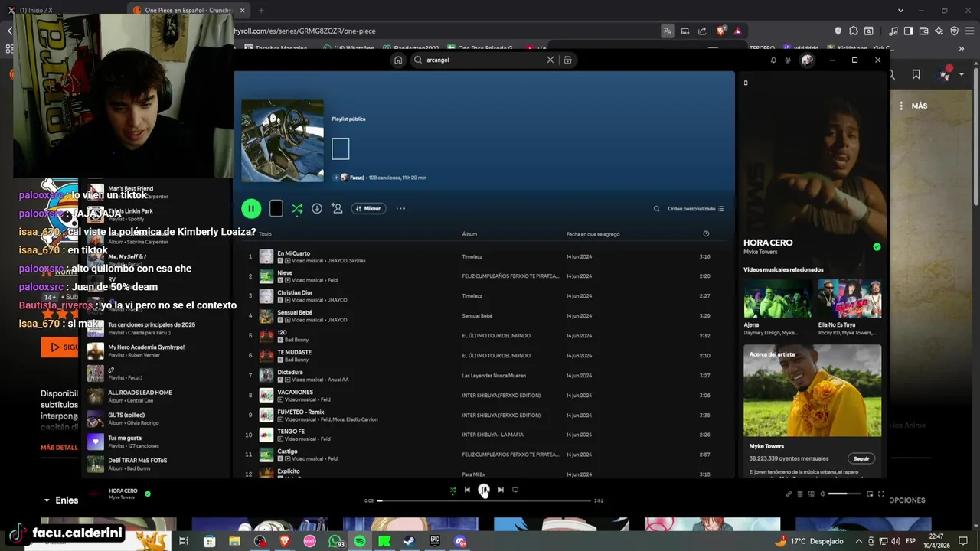Open the album link 'Las Leyendas Nunca Mueren'

pos(494,376)
